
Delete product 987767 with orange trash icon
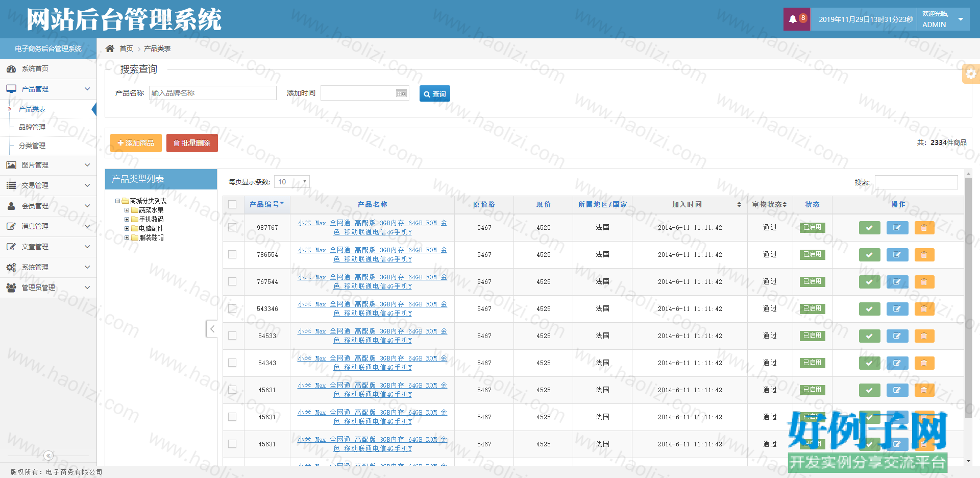(924, 228)
